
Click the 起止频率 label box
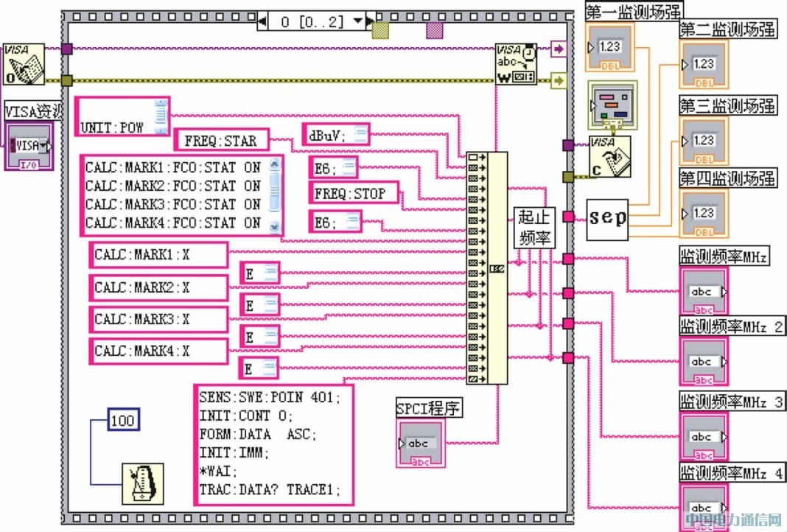535,228
